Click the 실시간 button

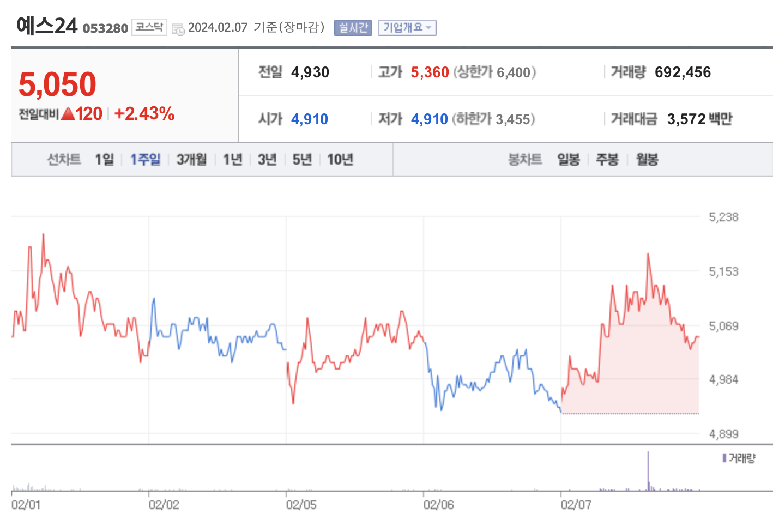tap(353, 28)
